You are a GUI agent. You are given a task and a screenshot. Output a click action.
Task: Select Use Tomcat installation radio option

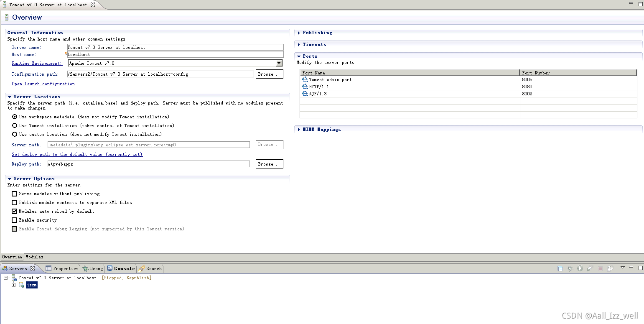(15, 125)
